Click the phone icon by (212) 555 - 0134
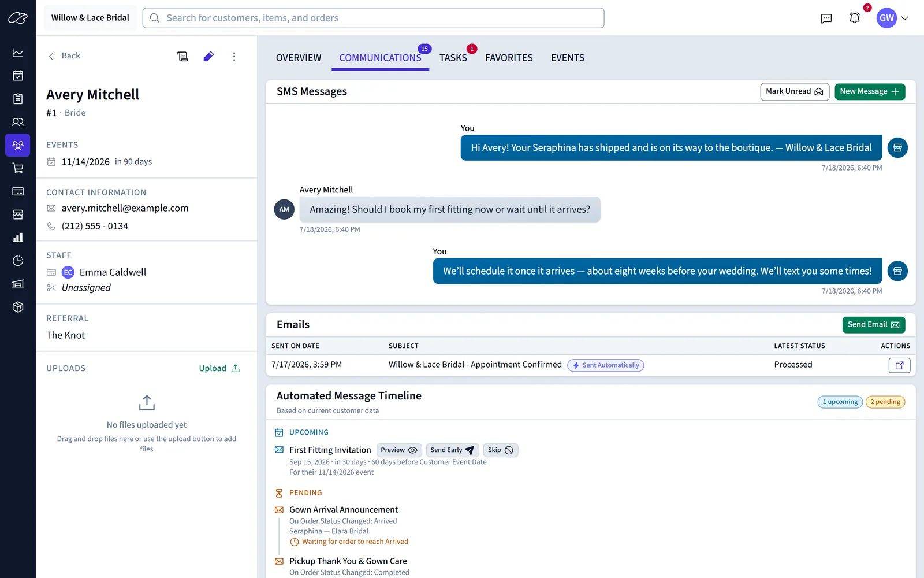The height and width of the screenshot is (578, 924). pyautogui.click(x=51, y=226)
